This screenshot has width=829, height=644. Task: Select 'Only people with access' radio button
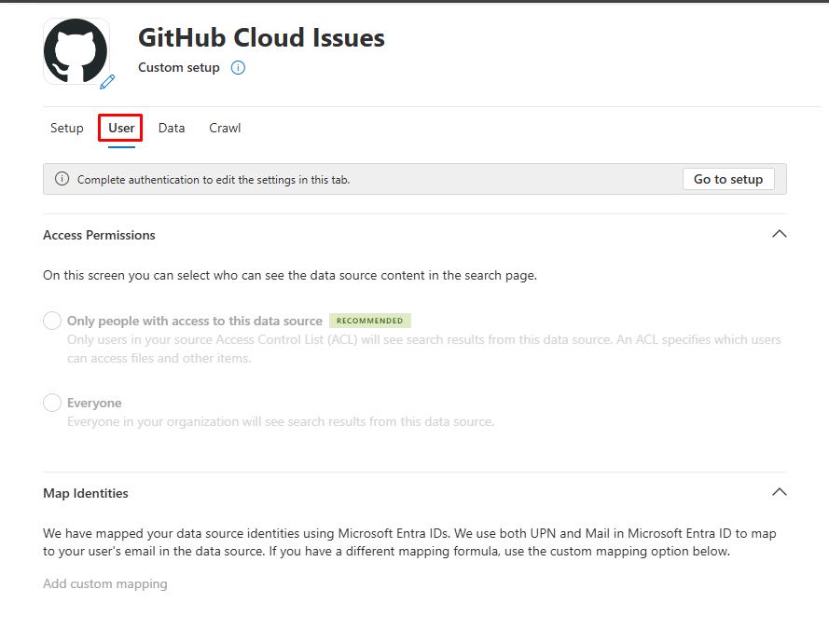[52, 321]
